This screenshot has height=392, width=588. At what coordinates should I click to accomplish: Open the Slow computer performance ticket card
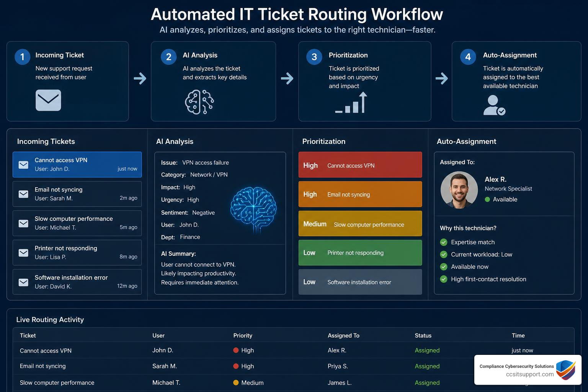(77, 223)
